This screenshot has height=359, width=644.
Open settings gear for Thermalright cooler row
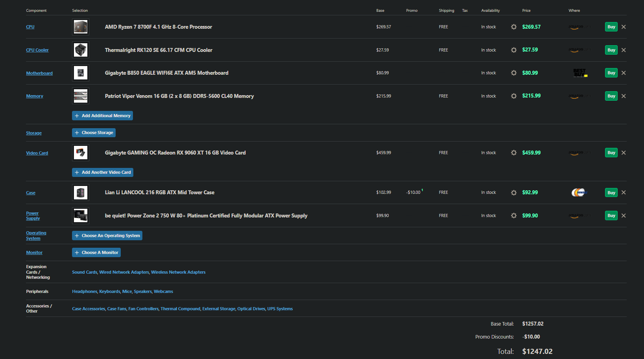point(513,50)
